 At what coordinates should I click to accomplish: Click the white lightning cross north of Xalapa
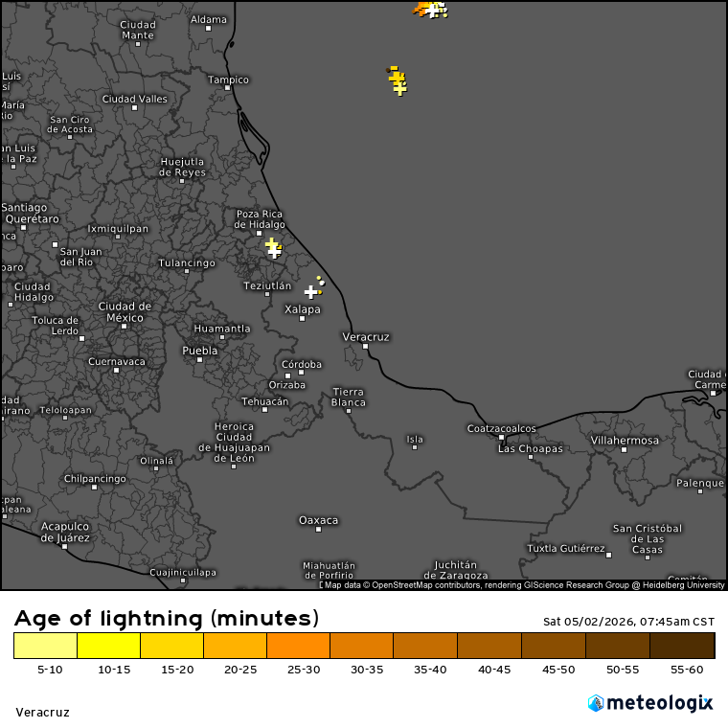pyautogui.click(x=310, y=292)
